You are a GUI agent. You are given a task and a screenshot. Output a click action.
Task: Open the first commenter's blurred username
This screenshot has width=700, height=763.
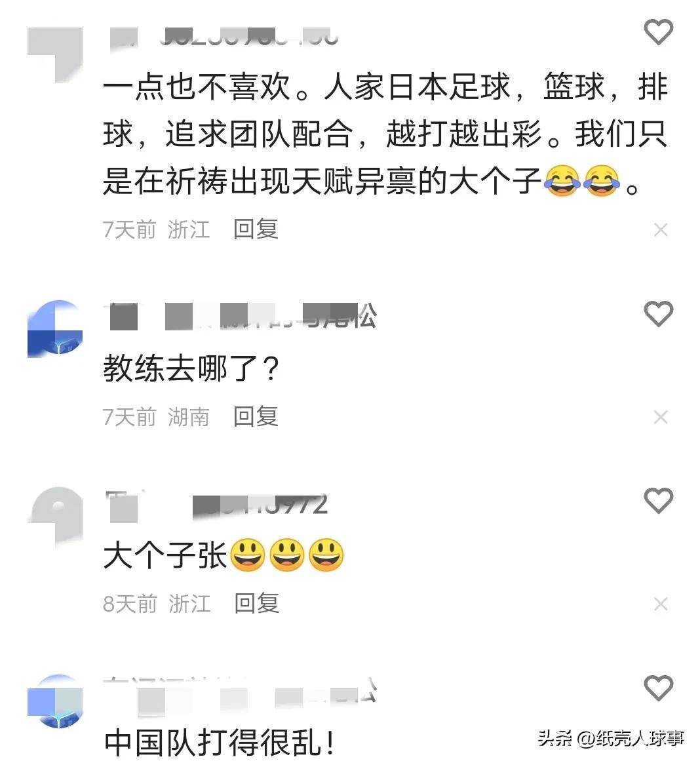coord(224,37)
